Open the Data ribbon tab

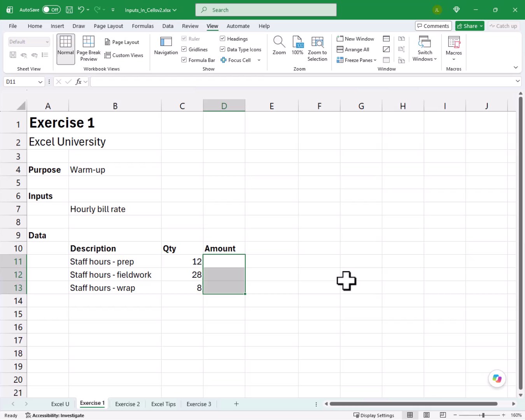click(168, 26)
